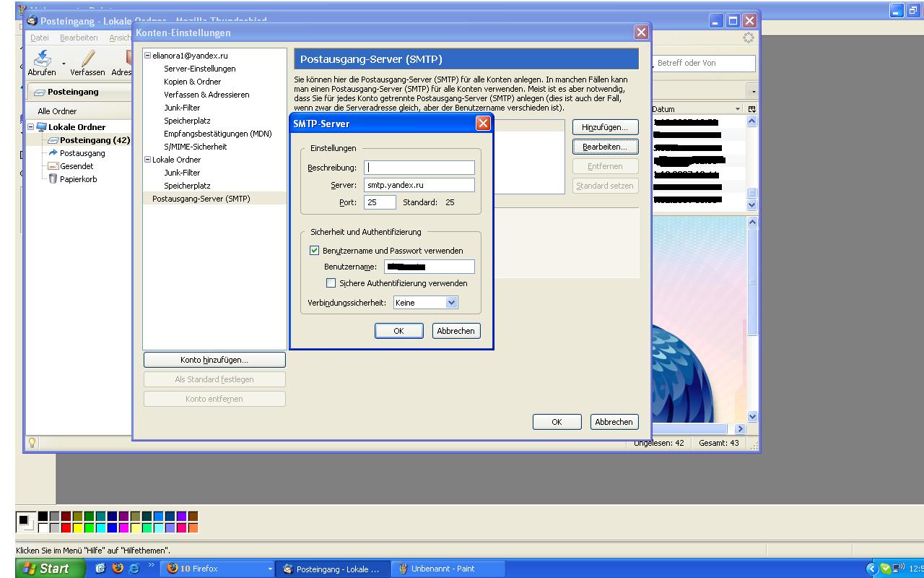Pick the red color in Paint's palette
924x578 pixels.
coord(66,528)
